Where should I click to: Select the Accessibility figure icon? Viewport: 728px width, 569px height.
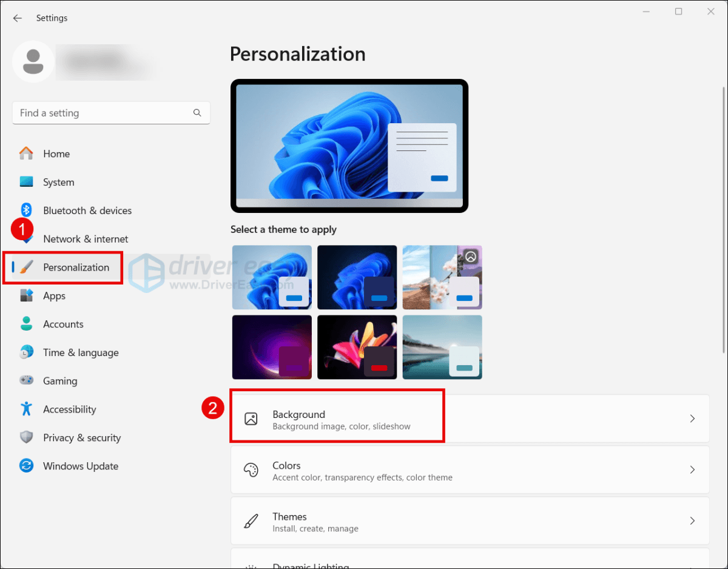coord(26,409)
